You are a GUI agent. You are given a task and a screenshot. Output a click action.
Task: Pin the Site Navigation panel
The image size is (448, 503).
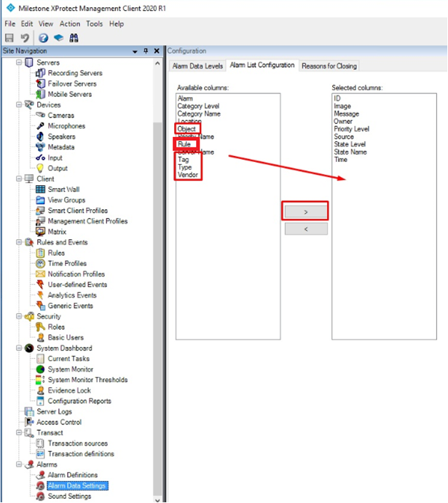click(146, 51)
